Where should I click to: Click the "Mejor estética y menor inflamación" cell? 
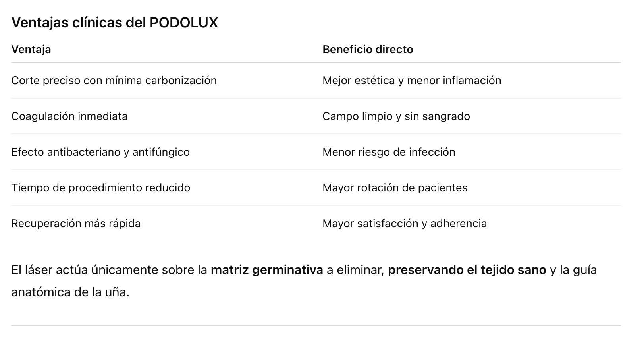pyautogui.click(x=412, y=81)
